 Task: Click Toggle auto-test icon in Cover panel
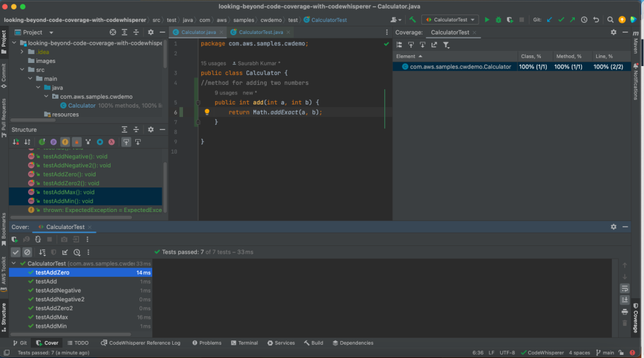click(x=38, y=239)
